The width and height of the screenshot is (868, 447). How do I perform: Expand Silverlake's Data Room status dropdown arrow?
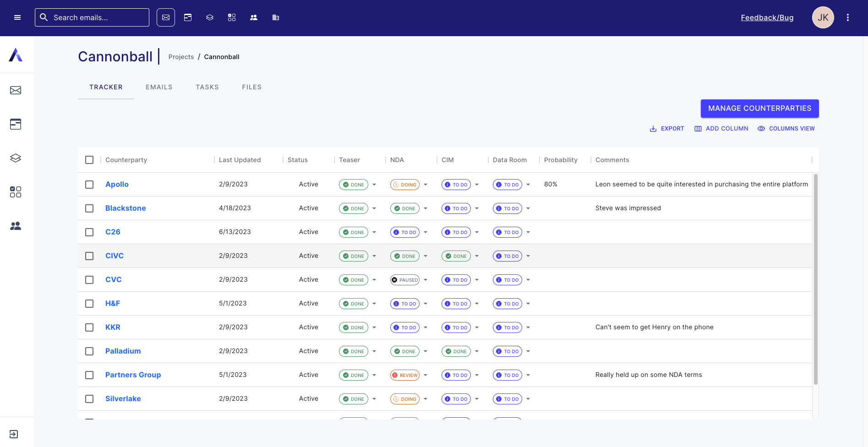[x=528, y=399]
